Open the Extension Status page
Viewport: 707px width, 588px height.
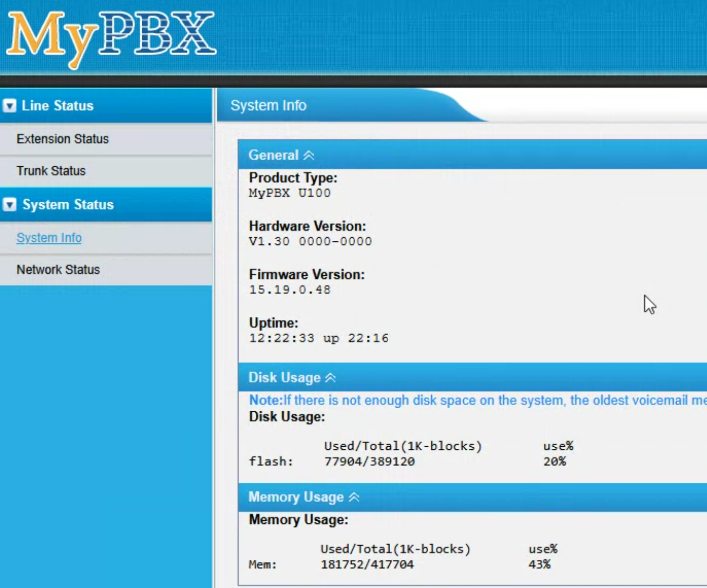tap(63, 139)
